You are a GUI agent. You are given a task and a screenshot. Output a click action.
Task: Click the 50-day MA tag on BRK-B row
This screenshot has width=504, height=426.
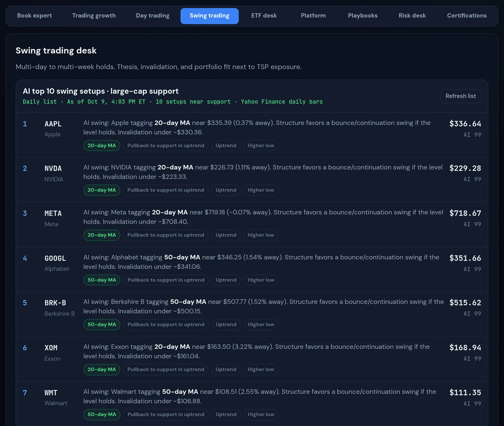pyautogui.click(x=102, y=325)
